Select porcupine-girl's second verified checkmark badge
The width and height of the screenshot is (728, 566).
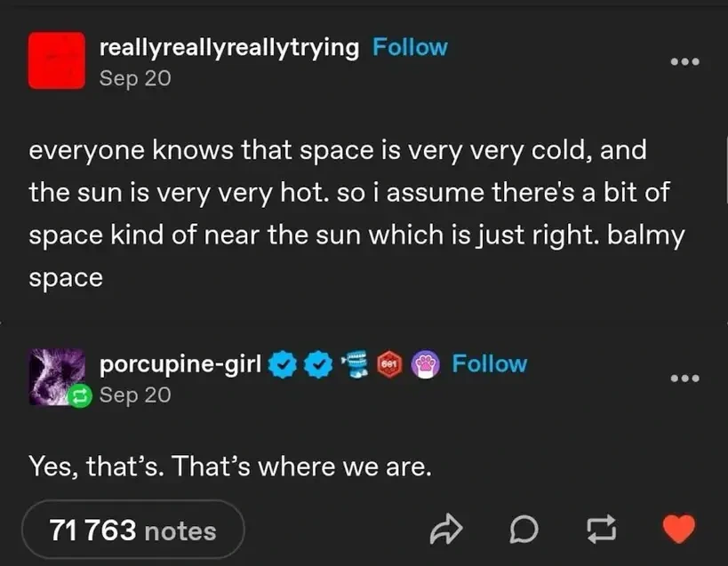coord(316,363)
